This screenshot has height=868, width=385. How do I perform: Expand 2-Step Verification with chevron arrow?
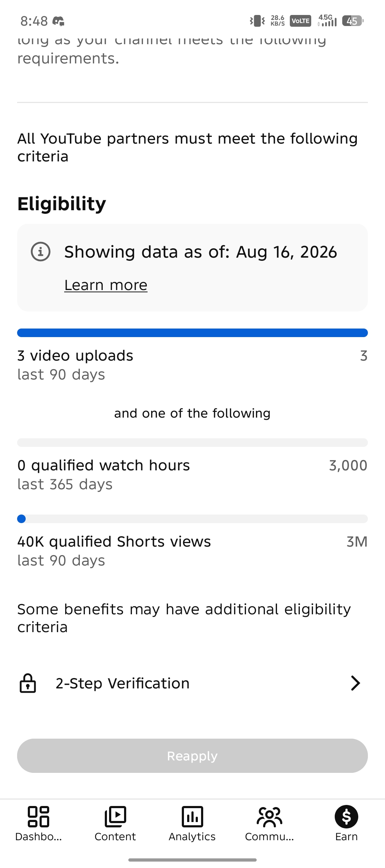(355, 683)
